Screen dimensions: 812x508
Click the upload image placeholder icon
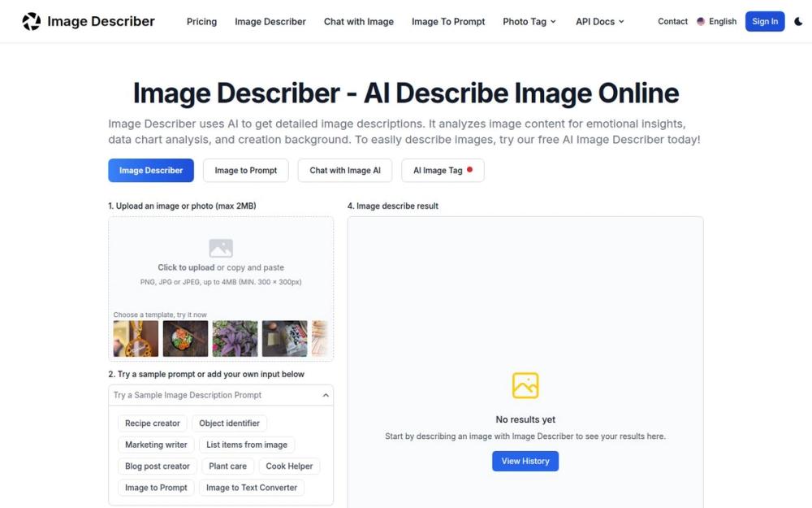pyautogui.click(x=221, y=248)
